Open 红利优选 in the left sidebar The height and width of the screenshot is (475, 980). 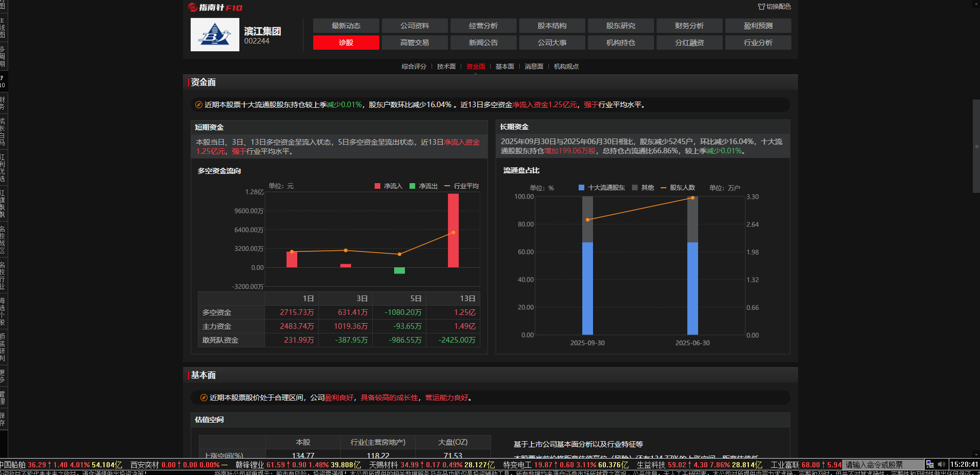(3, 168)
